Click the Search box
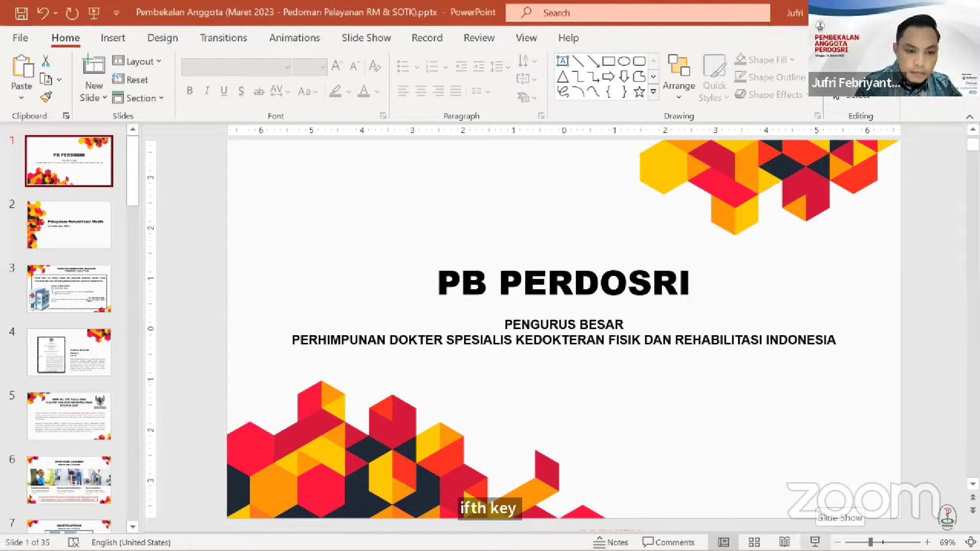 tap(638, 13)
